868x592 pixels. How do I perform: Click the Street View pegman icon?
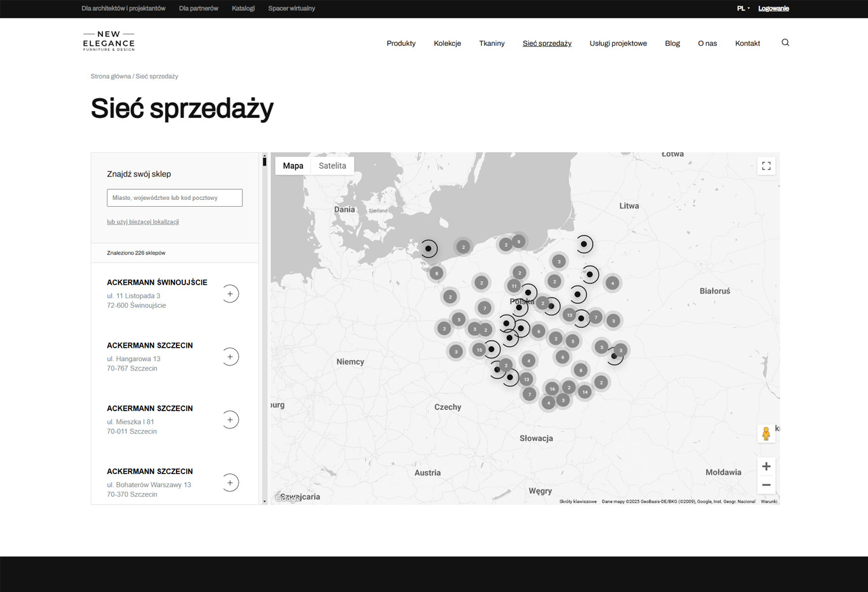(766, 433)
